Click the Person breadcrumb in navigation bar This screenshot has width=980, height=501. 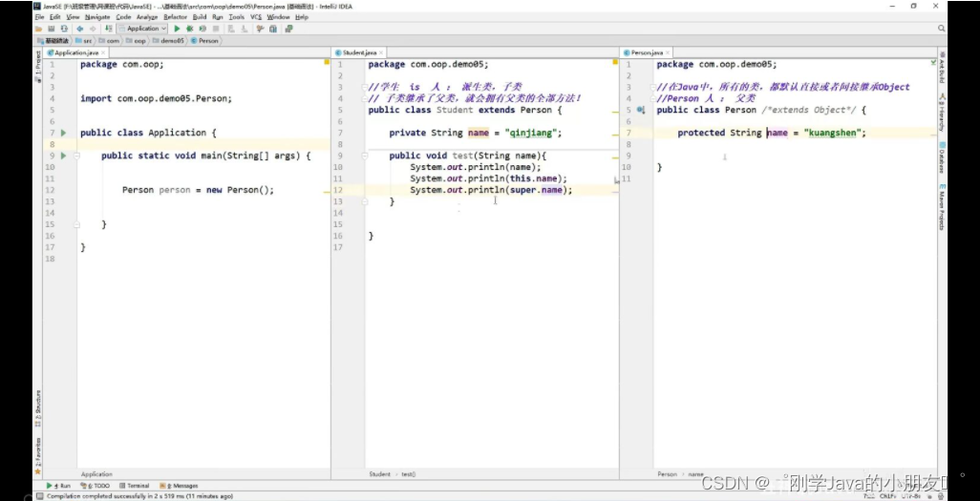pyautogui.click(x=204, y=41)
